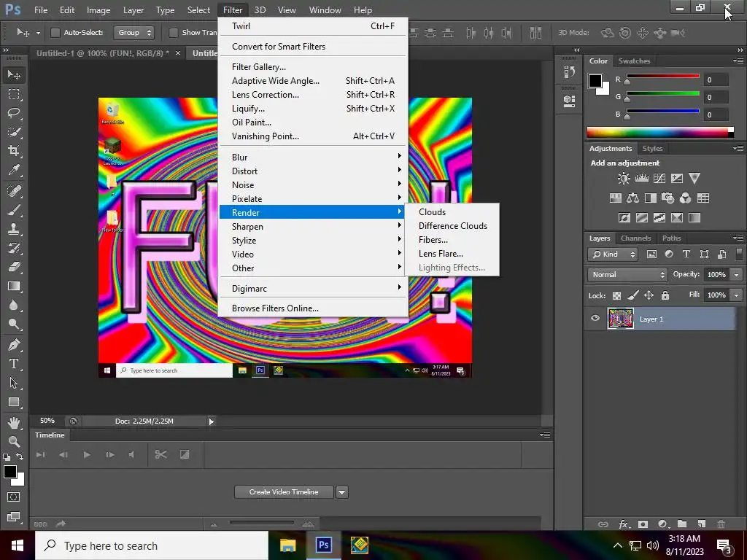Expand Create Video Timeline options arrow
This screenshot has height=560, width=747.
click(x=341, y=492)
